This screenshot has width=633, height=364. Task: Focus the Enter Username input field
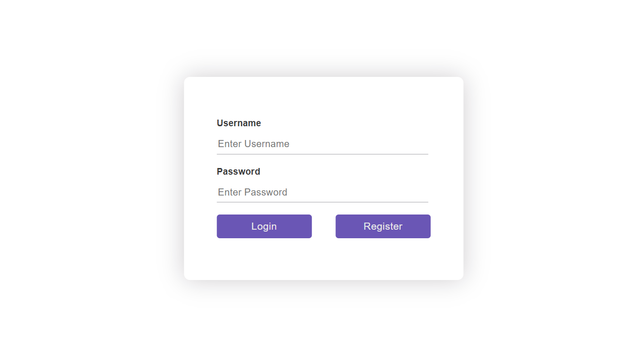click(x=322, y=144)
